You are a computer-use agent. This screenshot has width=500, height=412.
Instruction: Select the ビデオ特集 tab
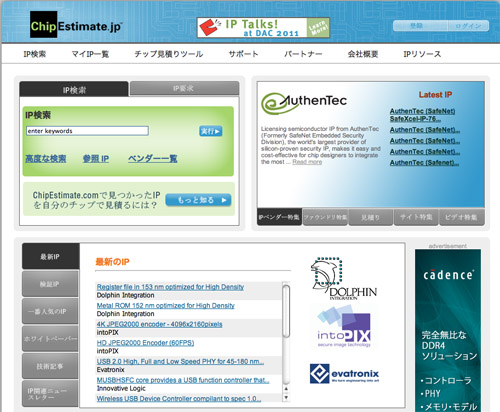pos(462,217)
